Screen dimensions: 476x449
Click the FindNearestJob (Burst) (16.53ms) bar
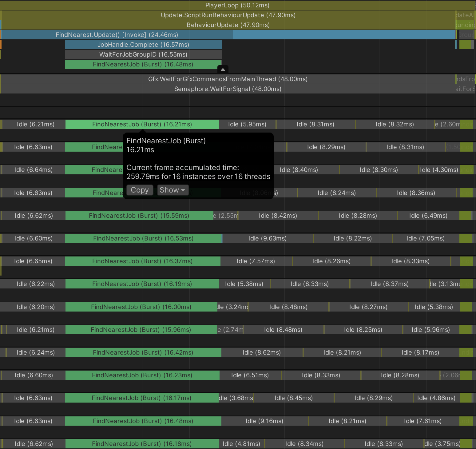click(143, 238)
